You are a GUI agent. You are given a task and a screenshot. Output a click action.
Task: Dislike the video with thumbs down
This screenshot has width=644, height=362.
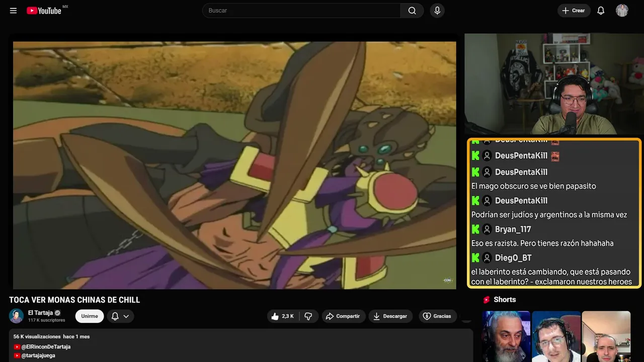[x=308, y=316]
